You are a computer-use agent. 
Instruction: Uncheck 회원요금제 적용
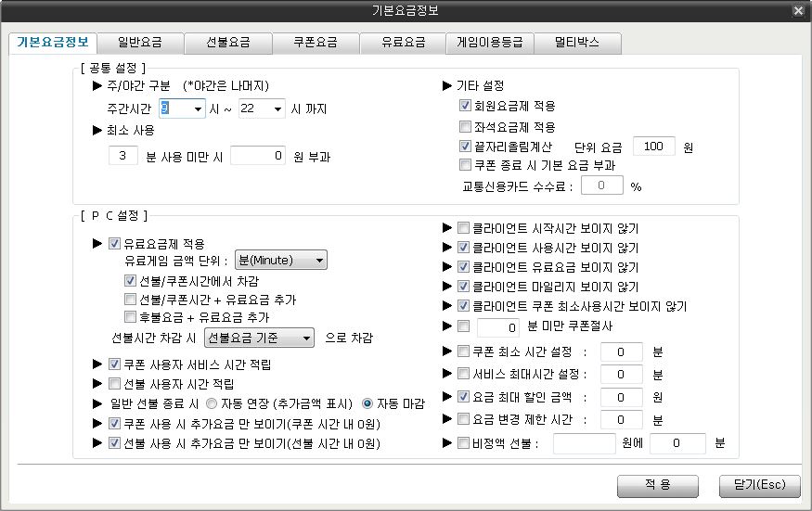pyautogui.click(x=466, y=107)
